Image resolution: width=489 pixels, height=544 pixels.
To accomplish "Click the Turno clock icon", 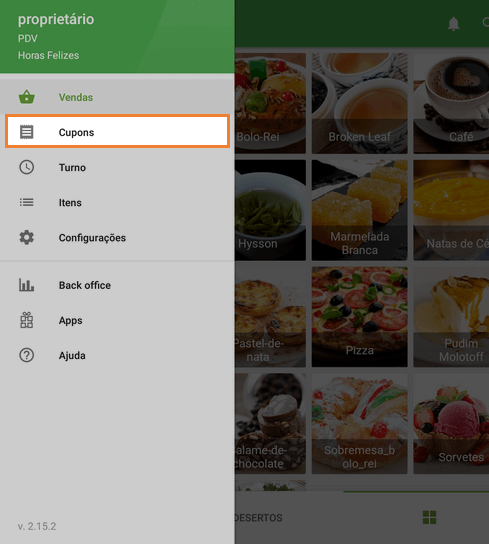I will click(26, 167).
